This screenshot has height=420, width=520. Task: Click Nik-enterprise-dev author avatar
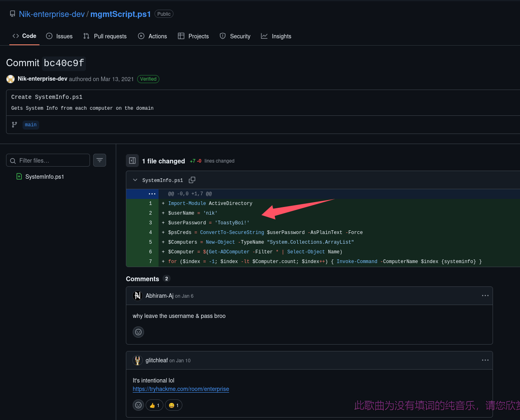click(10, 79)
